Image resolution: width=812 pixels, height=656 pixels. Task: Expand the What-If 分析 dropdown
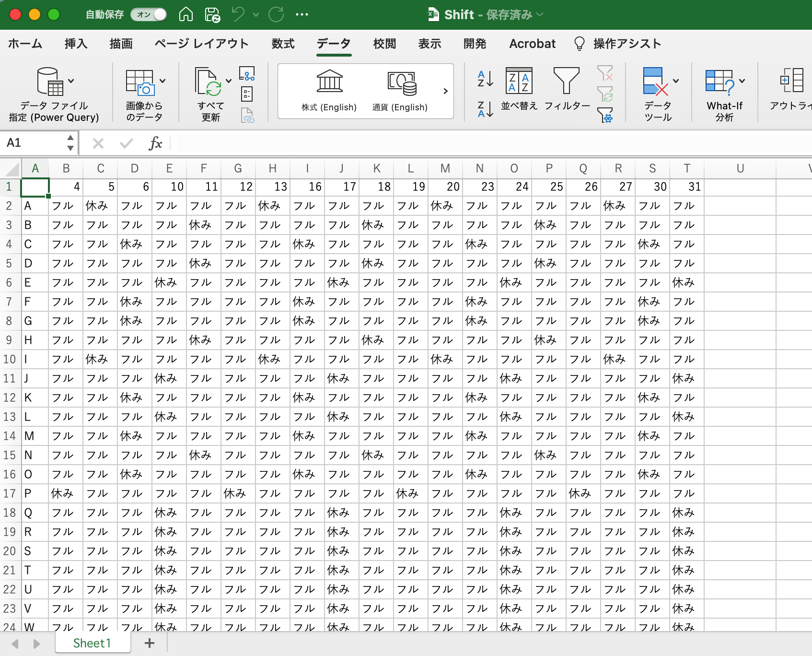pos(744,81)
